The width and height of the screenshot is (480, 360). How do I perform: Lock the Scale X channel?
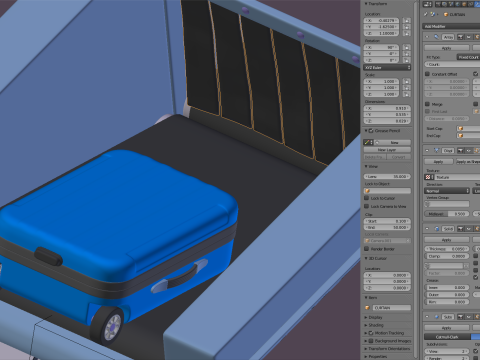(x=406, y=81)
